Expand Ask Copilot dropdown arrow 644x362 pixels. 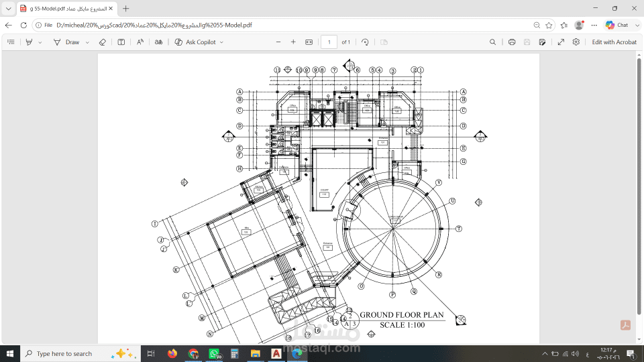pyautogui.click(x=222, y=42)
